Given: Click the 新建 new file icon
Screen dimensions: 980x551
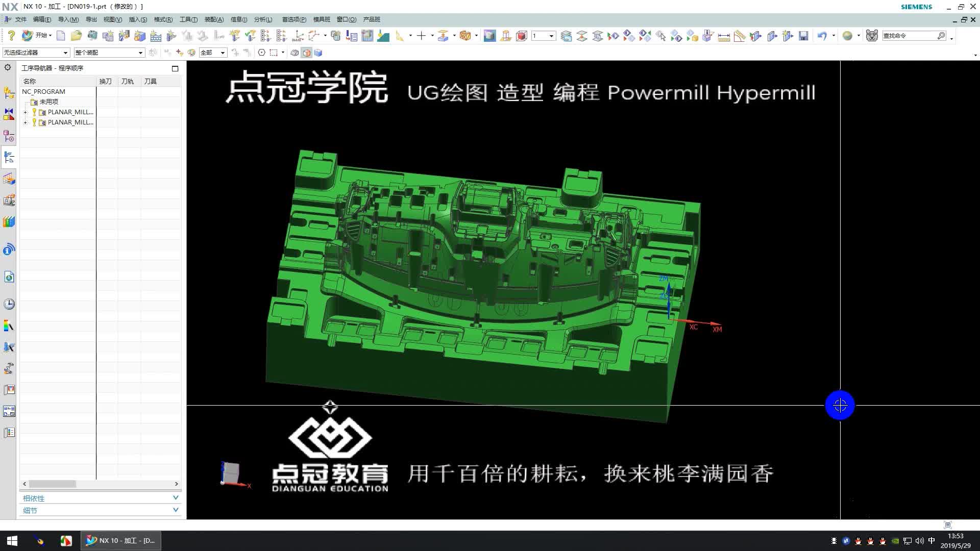Looking at the screenshot, I should tap(61, 36).
